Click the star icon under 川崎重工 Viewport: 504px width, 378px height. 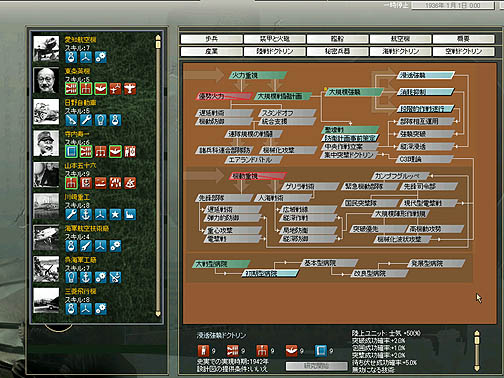click(x=115, y=215)
